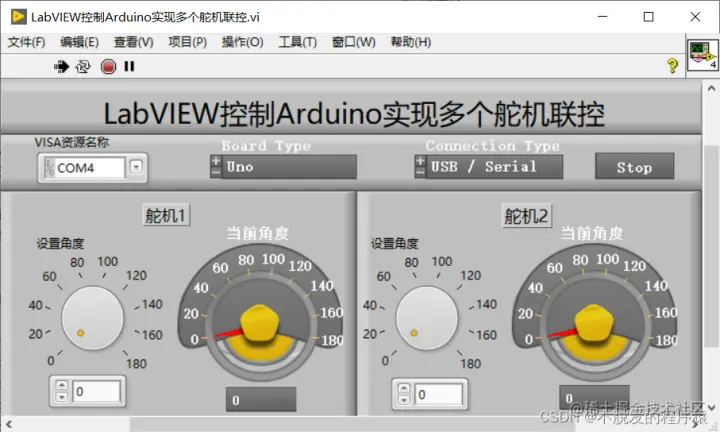
Task: Increment the 舵机1 angle numeric value
Action: pos(62,386)
